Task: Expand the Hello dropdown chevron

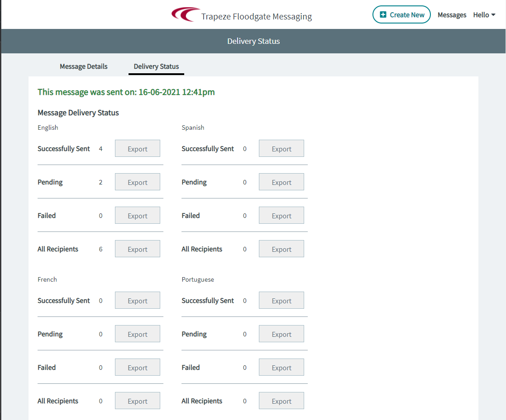Action: pos(493,15)
